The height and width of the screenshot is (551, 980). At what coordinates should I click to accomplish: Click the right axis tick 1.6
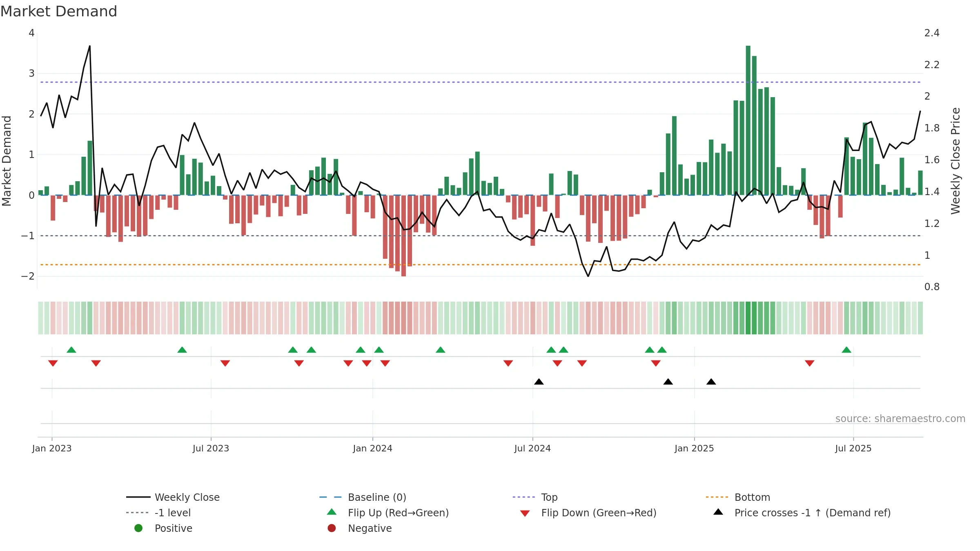(932, 160)
